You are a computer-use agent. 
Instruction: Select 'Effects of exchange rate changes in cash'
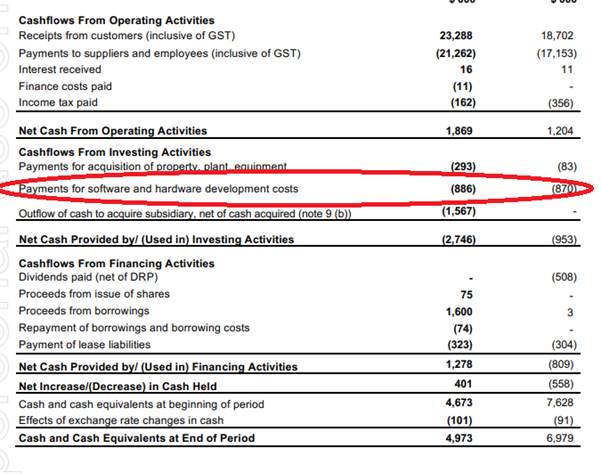pos(121,420)
